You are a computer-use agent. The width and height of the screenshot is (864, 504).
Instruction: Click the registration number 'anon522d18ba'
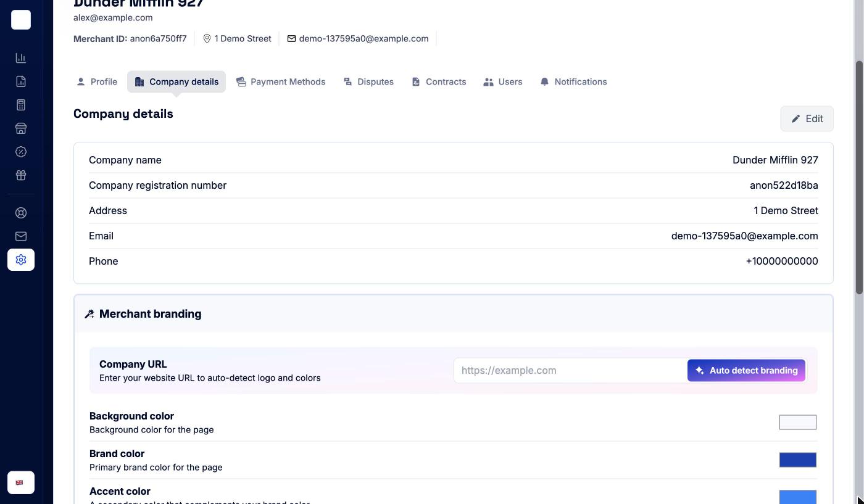click(784, 185)
